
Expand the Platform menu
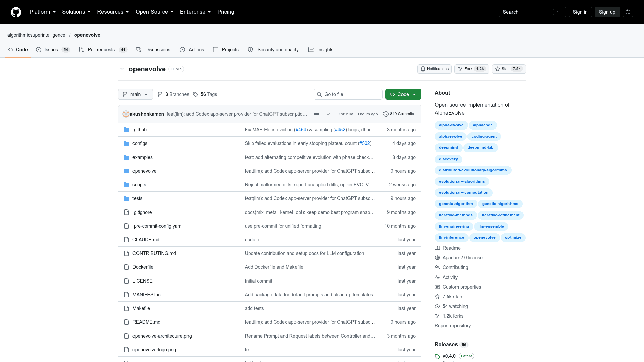pyautogui.click(x=43, y=12)
